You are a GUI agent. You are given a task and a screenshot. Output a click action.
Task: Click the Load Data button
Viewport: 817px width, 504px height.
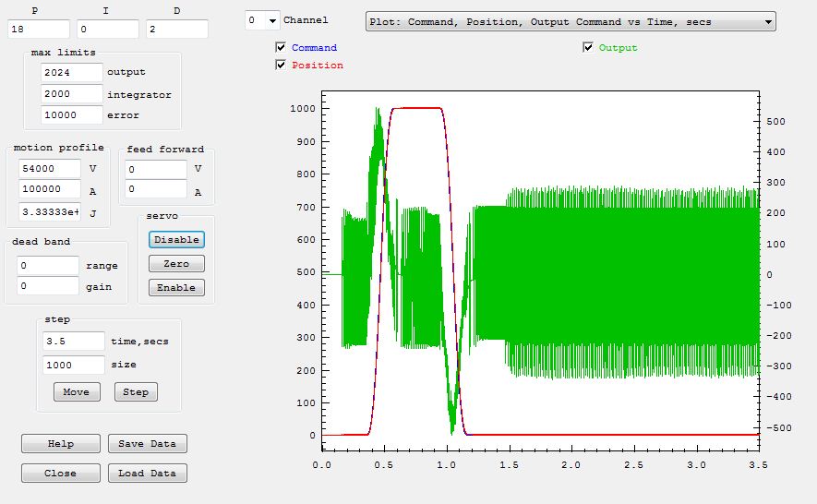point(148,473)
